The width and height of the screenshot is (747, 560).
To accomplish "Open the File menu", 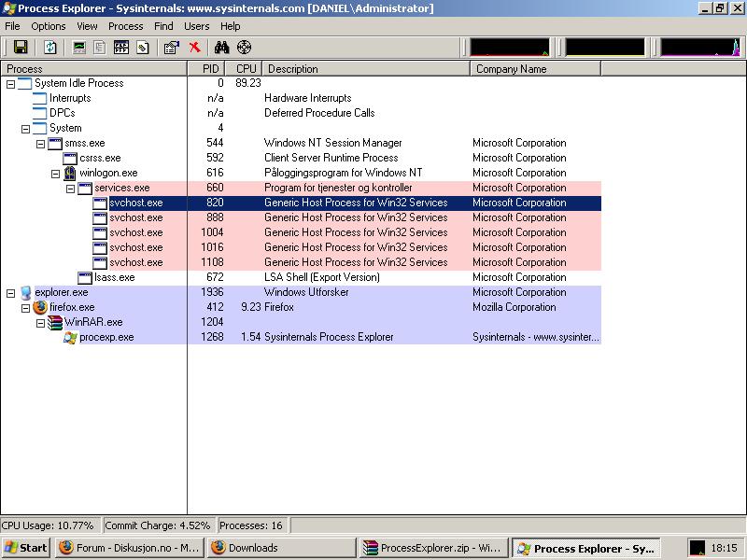I will [12, 26].
